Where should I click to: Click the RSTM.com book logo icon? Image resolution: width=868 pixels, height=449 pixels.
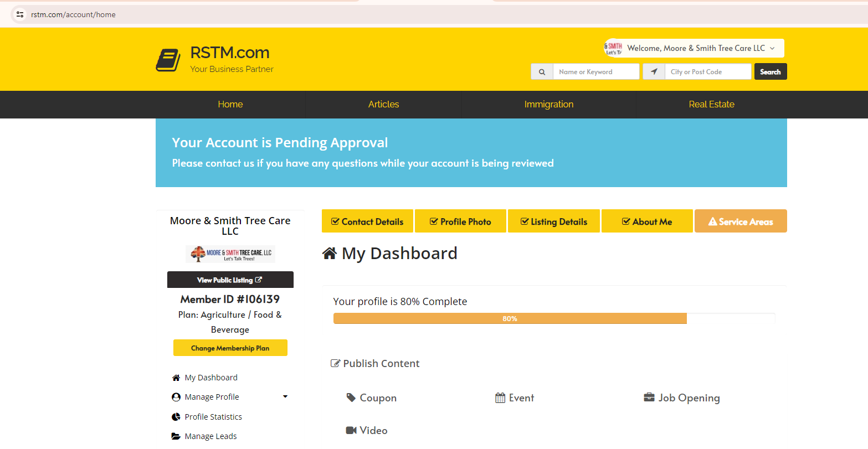[168, 60]
